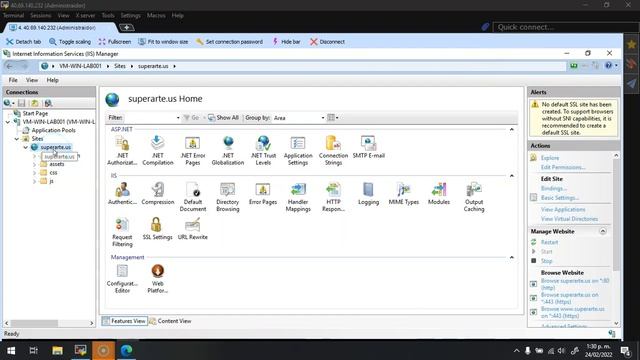Open Modules feature icon

coord(439,194)
